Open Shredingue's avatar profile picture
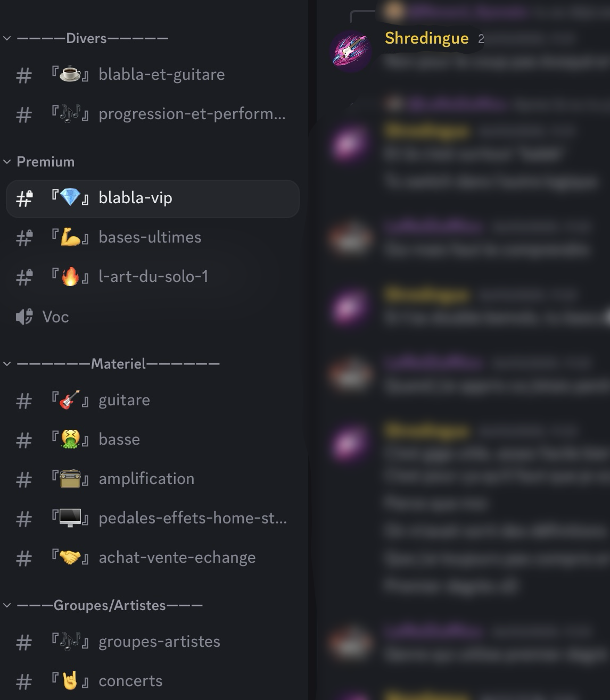This screenshot has width=610, height=700. coord(350,51)
